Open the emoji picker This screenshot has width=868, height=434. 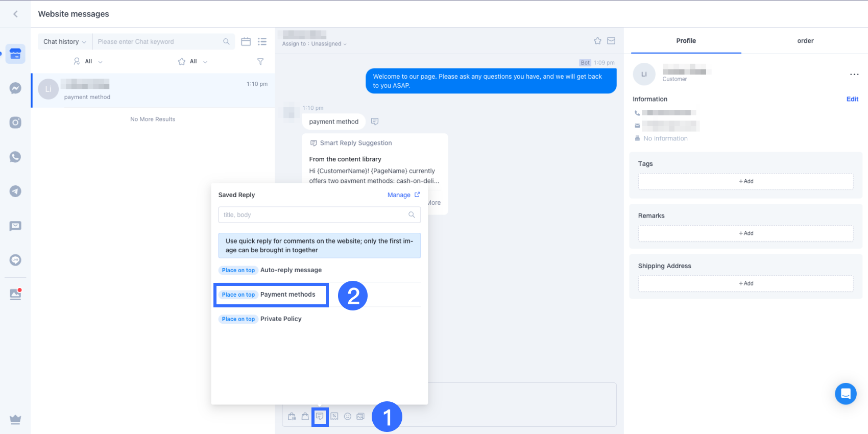(x=348, y=416)
